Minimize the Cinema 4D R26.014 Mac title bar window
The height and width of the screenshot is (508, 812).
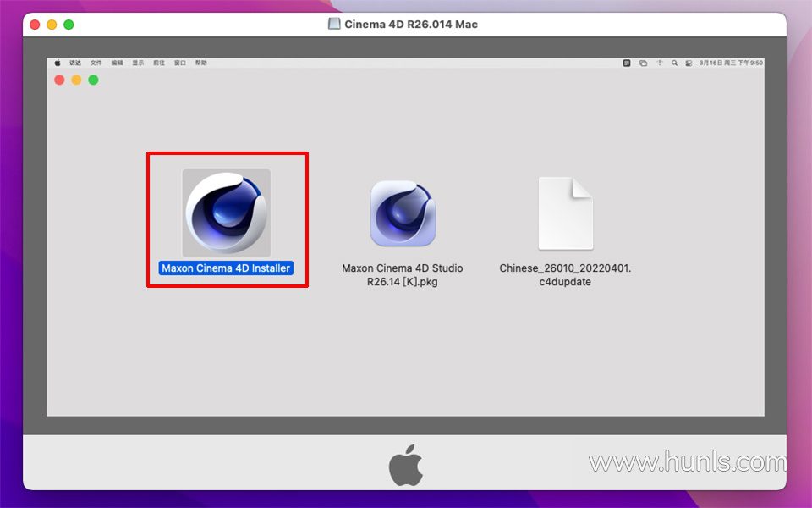tap(52, 25)
